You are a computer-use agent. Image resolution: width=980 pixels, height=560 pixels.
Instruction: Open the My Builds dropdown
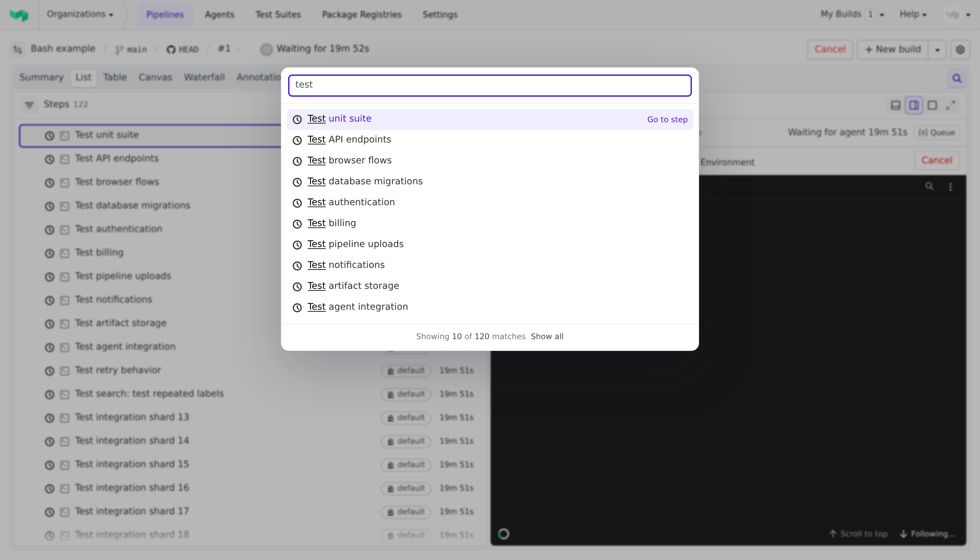(852, 14)
